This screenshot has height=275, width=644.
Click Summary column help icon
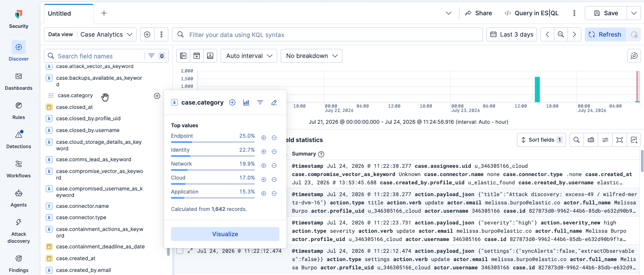point(321,154)
